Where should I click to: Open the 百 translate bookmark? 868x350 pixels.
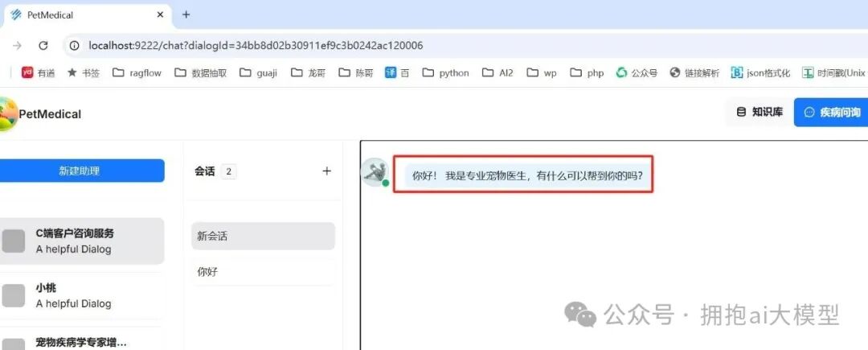[x=398, y=72]
